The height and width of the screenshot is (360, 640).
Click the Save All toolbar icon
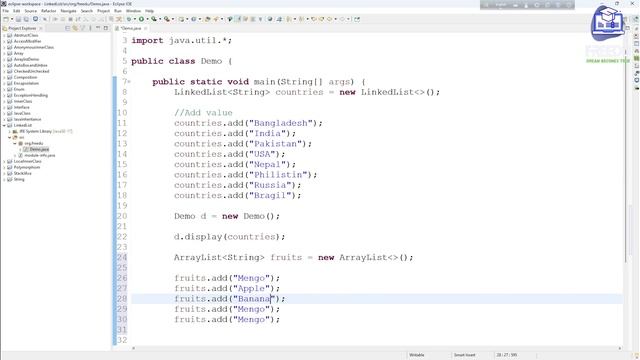(x=26, y=19)
